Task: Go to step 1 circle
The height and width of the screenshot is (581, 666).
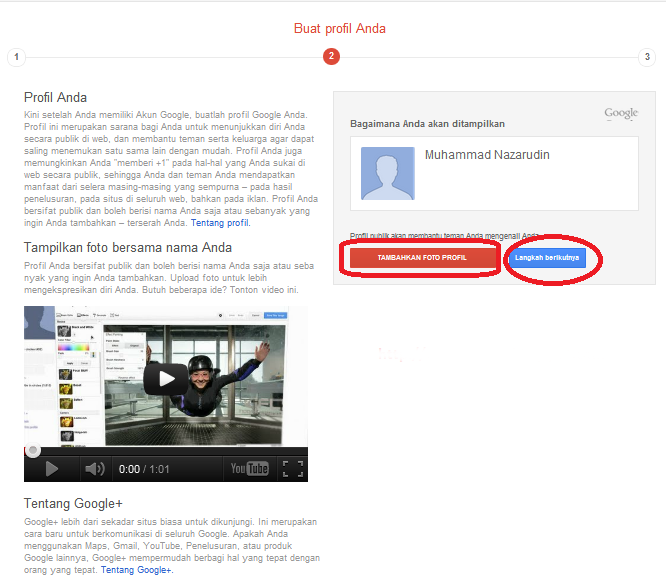Action: [17, 57]
